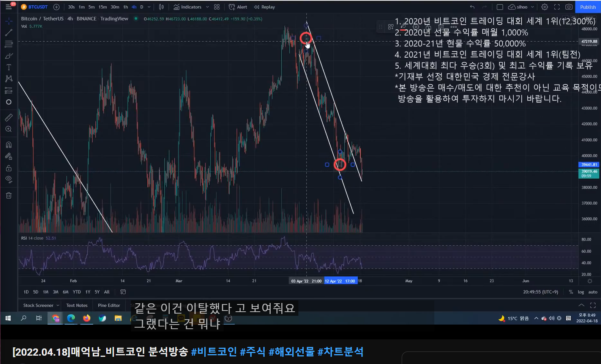Screen dimensions: 601x364
Task: Click the 20:49:55 (UTC+9) timezone
Action: point(541,292)
